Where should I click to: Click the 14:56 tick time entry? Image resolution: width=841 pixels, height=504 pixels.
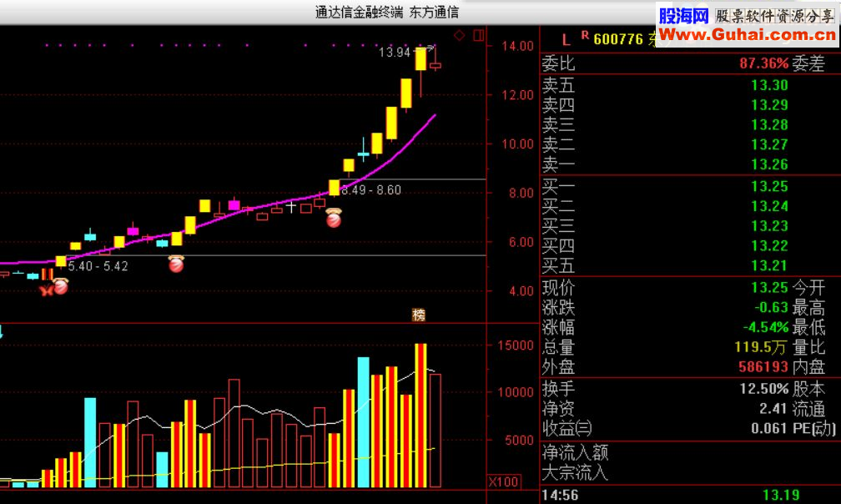click(560, 496)
